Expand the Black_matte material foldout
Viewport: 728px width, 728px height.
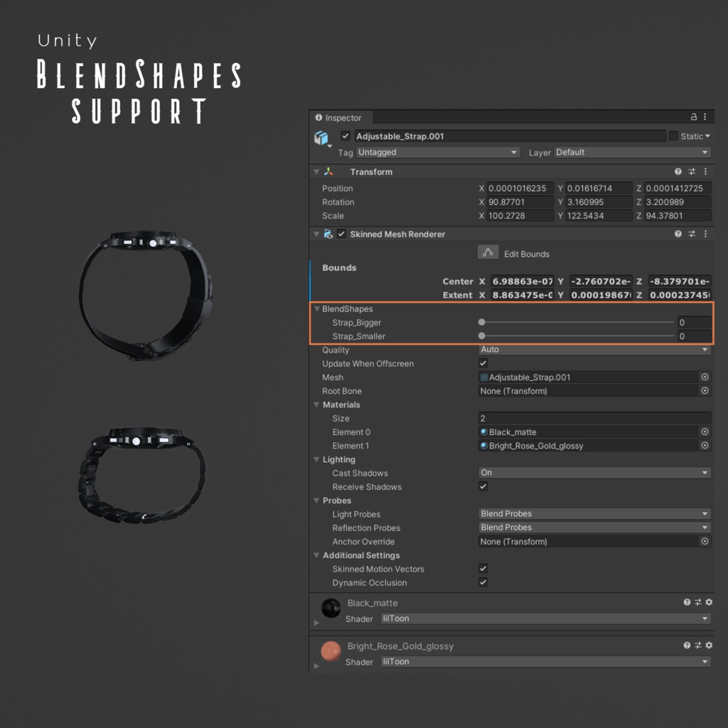[316, 623]
